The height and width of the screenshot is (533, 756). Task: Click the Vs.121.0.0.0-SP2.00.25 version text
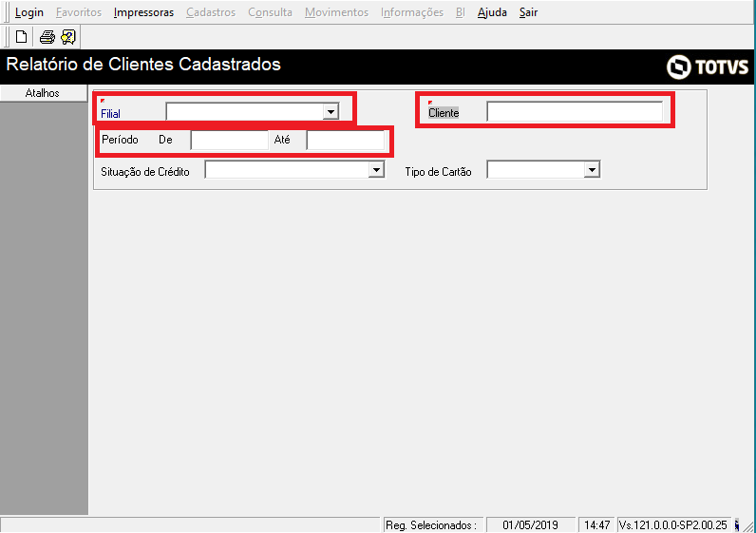point(673,524)
